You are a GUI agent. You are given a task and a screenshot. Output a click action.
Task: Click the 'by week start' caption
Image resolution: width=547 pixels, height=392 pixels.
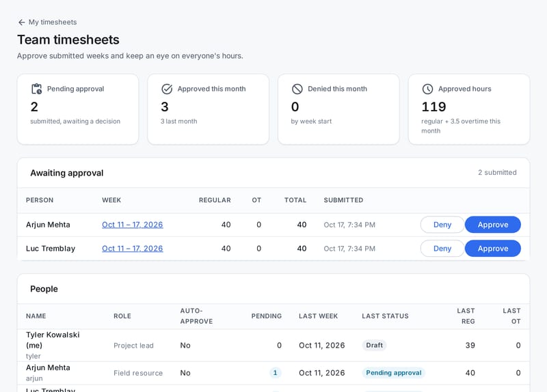tap(311, 122)
